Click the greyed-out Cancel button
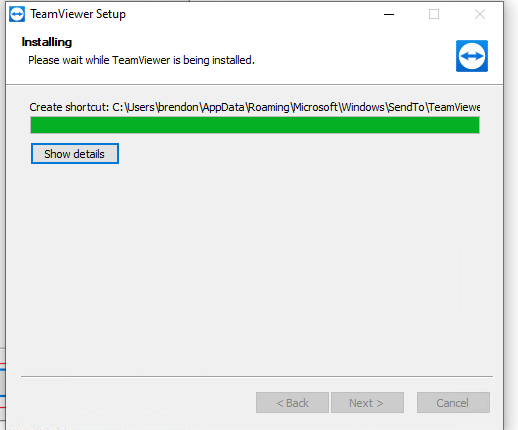 click(453, 403)
